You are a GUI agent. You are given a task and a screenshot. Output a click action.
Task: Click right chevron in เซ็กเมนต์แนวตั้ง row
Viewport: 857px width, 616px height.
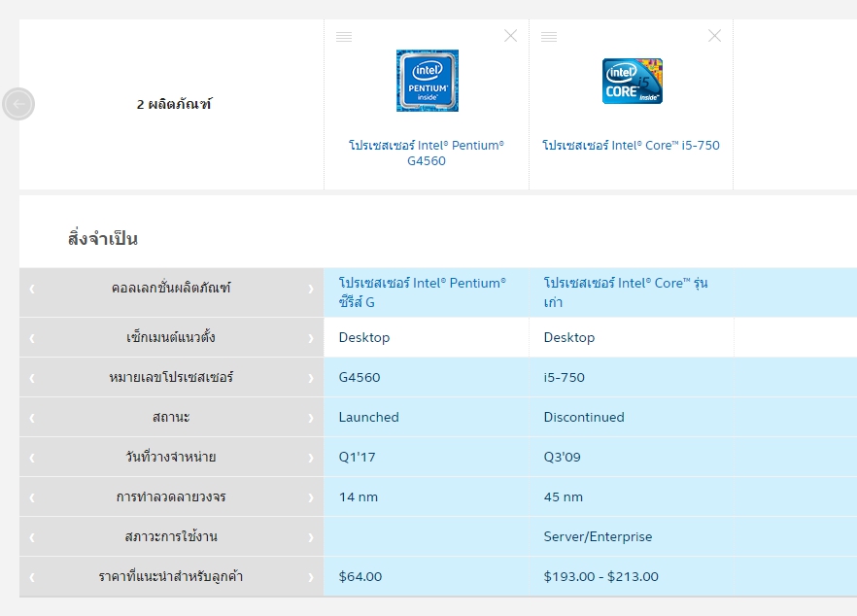coord(311,338)
